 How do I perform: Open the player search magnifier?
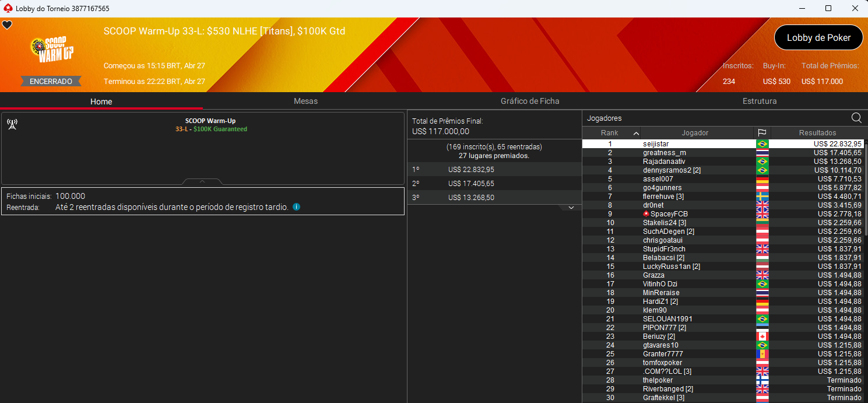tap(856, 118)
